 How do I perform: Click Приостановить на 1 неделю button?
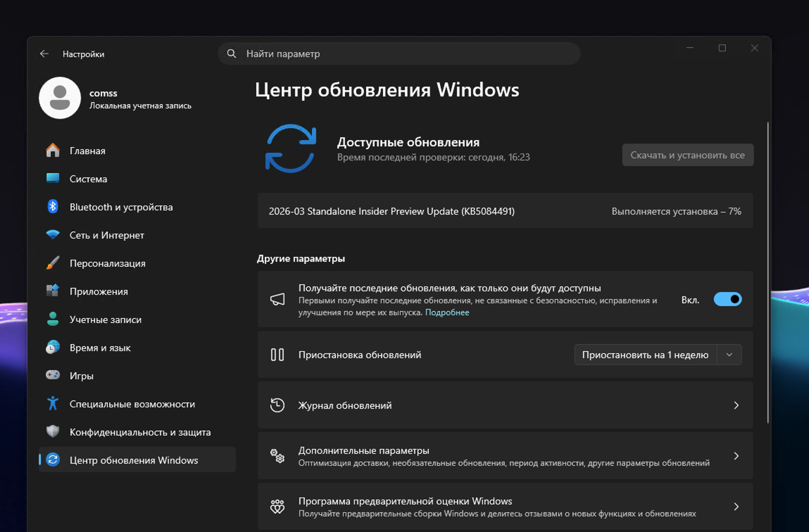645,355
